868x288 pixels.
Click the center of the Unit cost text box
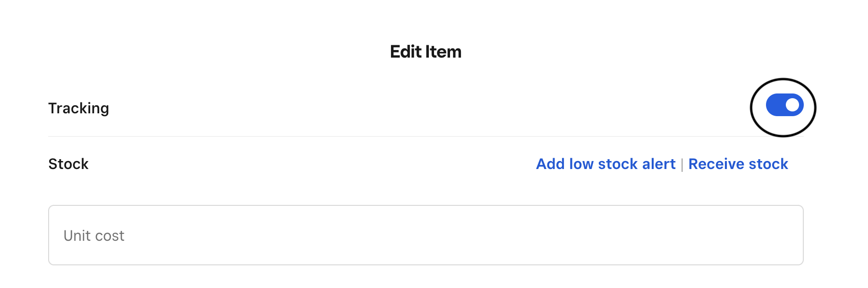[x=425, y=235]
